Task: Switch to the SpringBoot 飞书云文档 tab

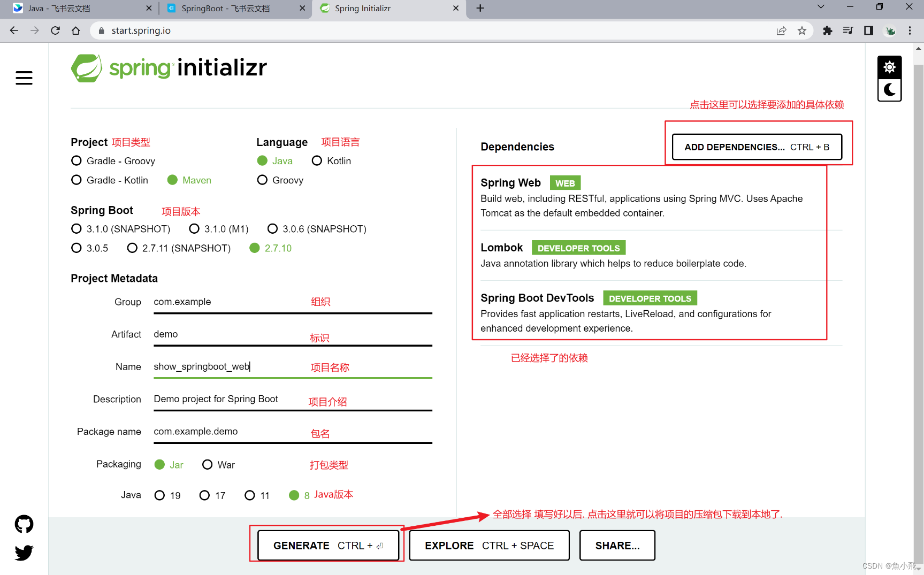Action: click(x=235, y=9)
